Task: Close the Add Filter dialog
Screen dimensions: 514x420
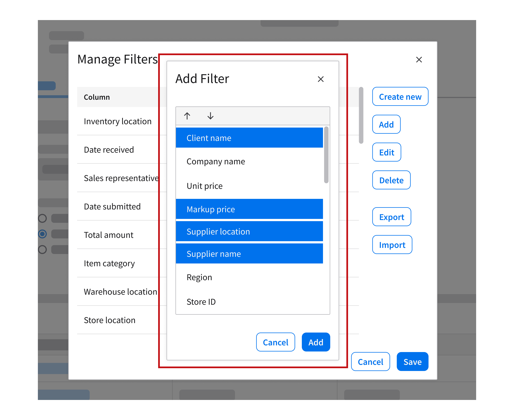Action: point(321,79)
